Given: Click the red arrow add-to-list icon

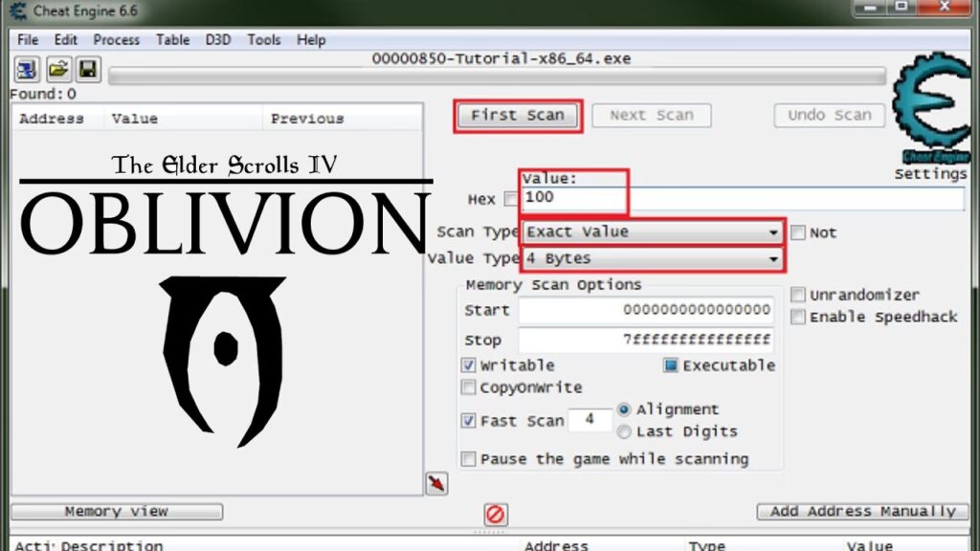Looking at the screenshot, I should pyautogui.click(x=436, y=483).
